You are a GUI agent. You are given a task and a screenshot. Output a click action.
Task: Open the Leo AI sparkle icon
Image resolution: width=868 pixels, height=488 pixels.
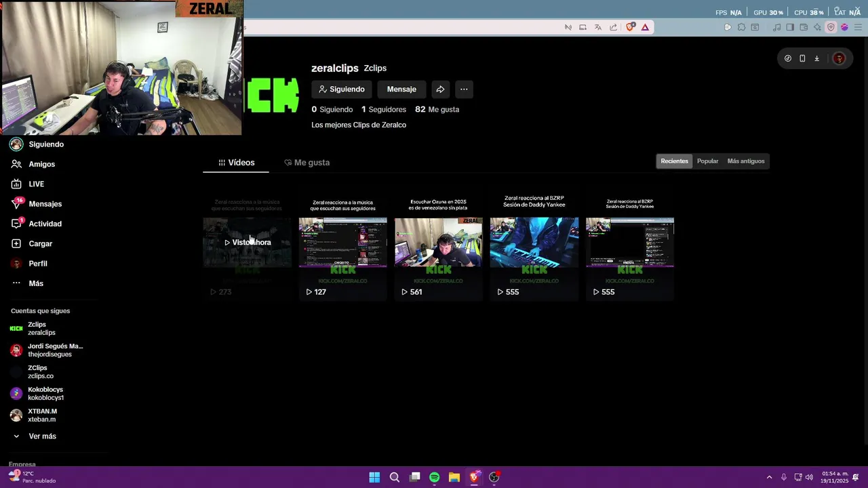click(x=818, y=27)
